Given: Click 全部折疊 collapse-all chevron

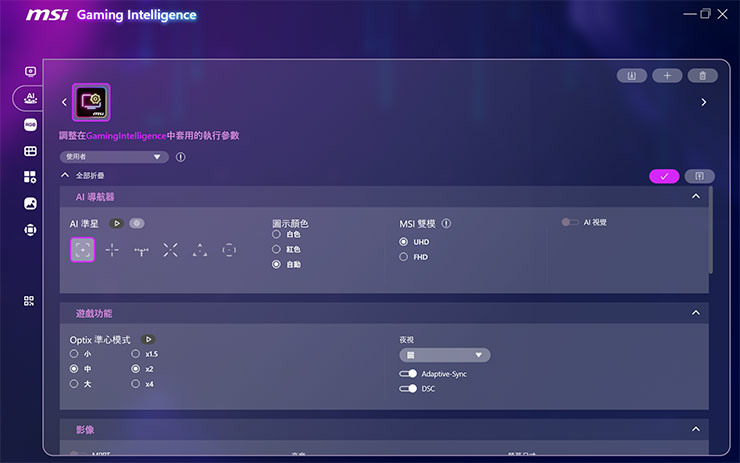Looking at the screenshot, I should pos(65,175).
